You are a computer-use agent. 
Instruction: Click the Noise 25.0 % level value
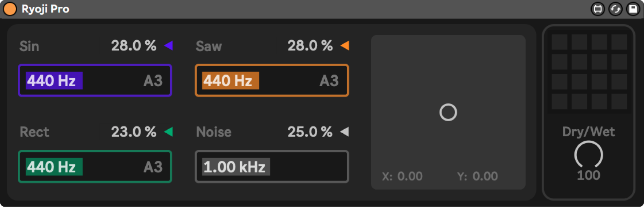pyautogui.click(x=310, y=132)
